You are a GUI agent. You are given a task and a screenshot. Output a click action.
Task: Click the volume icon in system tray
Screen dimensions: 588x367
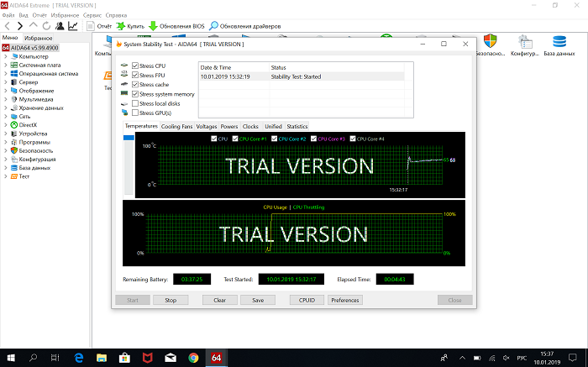pyautogui.click(x=507, y=358)
